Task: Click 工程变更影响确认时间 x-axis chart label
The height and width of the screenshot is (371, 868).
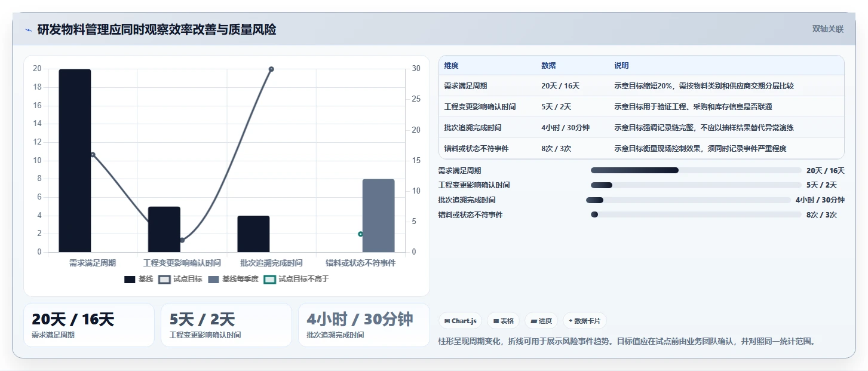Action: click(x=182, y=263)
